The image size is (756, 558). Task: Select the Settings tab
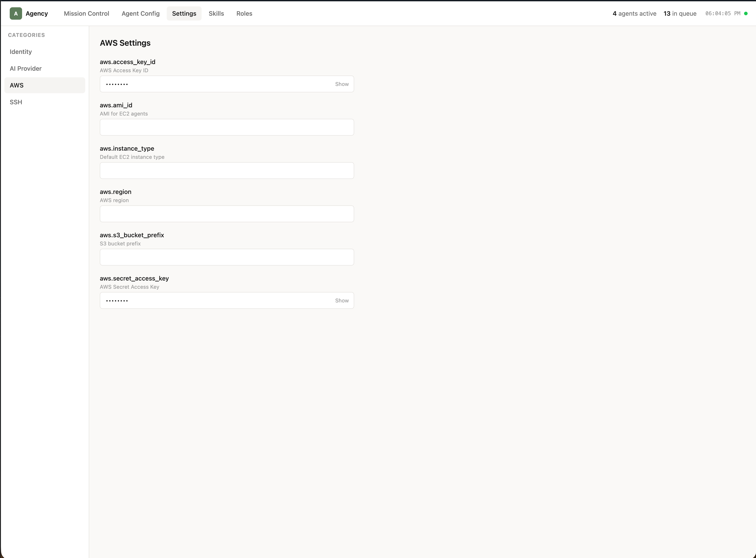tap(184, 13)
